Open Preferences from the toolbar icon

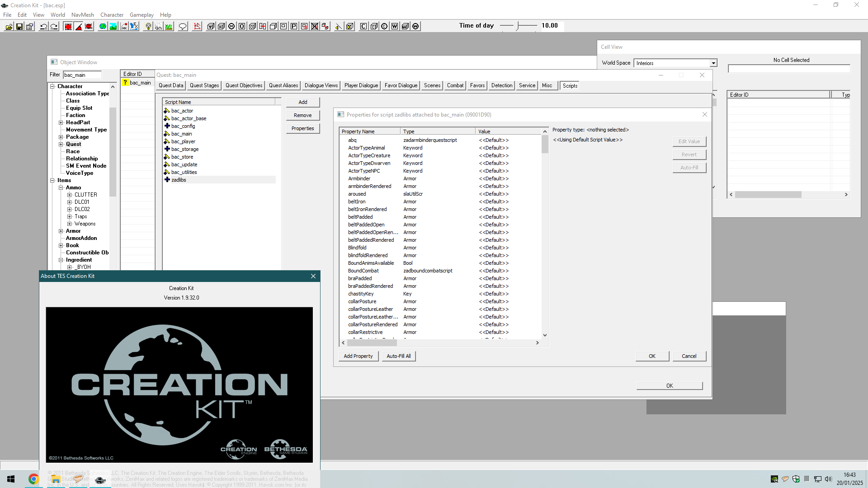[x=30, y=27]
